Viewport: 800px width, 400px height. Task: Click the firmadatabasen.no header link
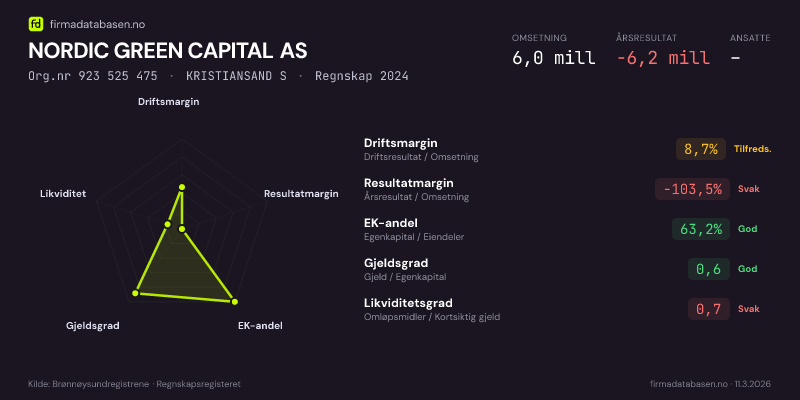(x=96, y=23)
